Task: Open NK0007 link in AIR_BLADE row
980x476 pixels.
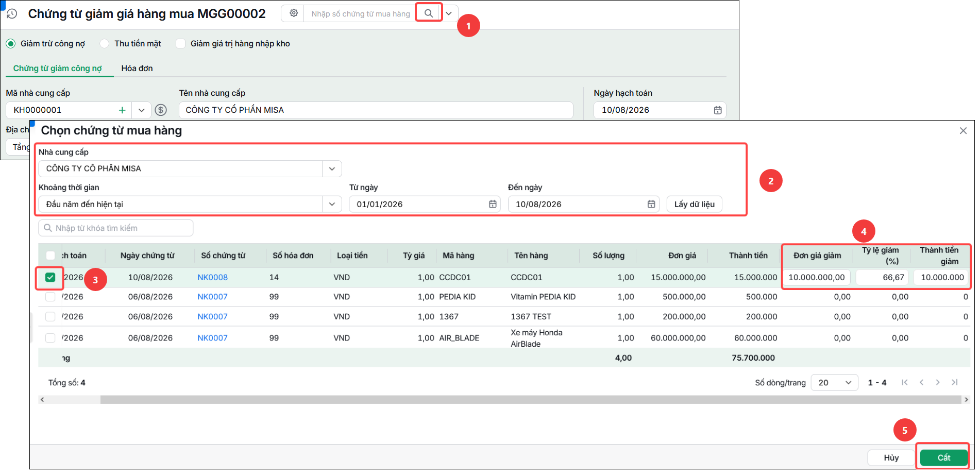Action: pos(213,338)
